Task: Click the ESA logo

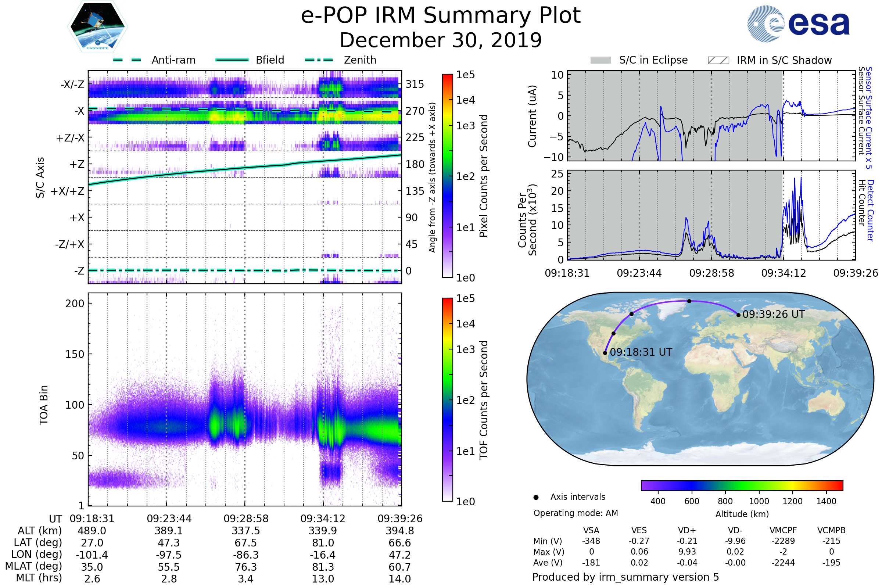Action: pos(798,24)
